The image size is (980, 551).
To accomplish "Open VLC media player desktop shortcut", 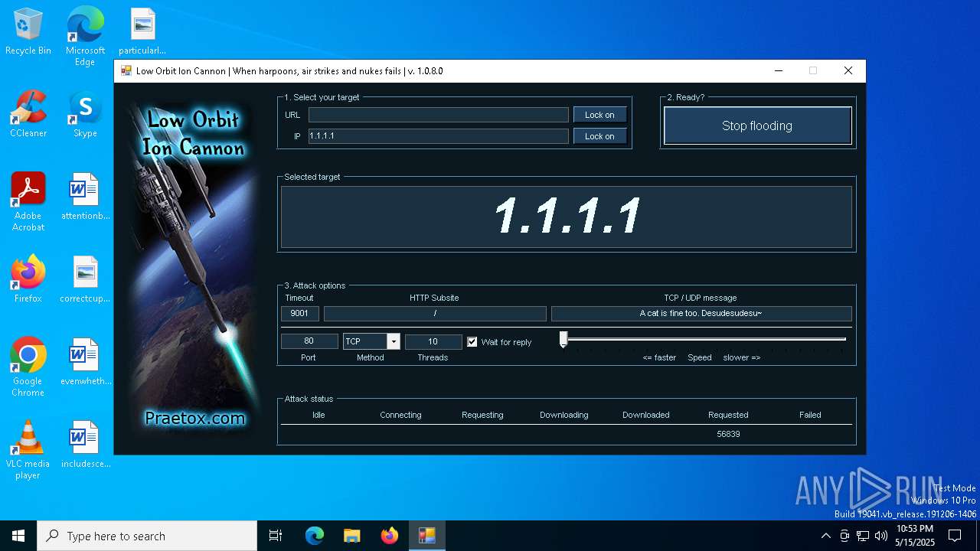I will tap(28, 450).
